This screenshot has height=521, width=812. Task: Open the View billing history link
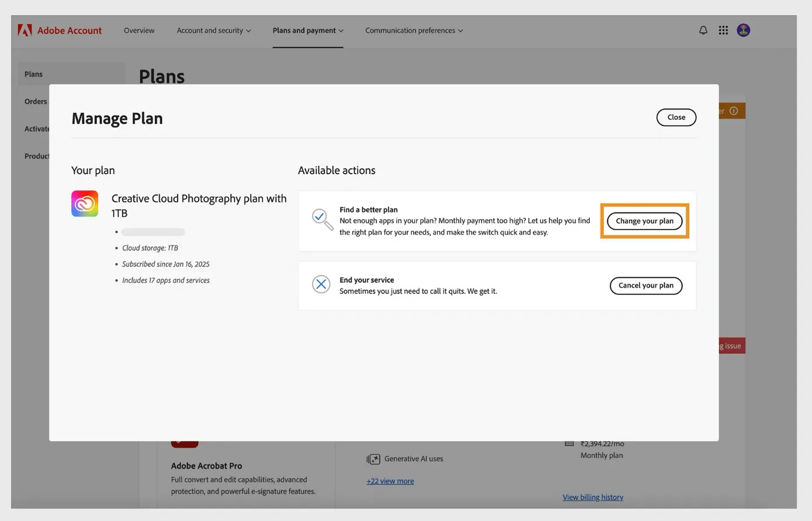(592, 496)
